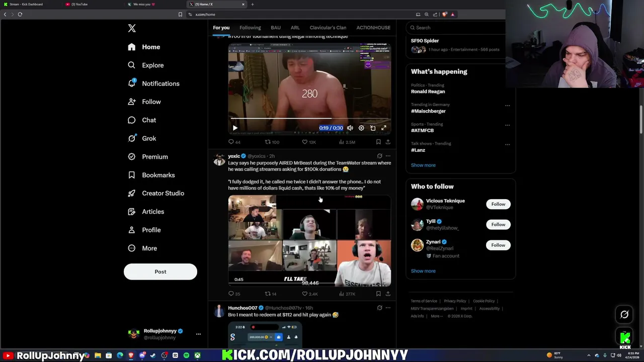Repost yoxic's post with 14 reposts
The height and width of the screenshot is (362, 644).
[x=271, y=294]
